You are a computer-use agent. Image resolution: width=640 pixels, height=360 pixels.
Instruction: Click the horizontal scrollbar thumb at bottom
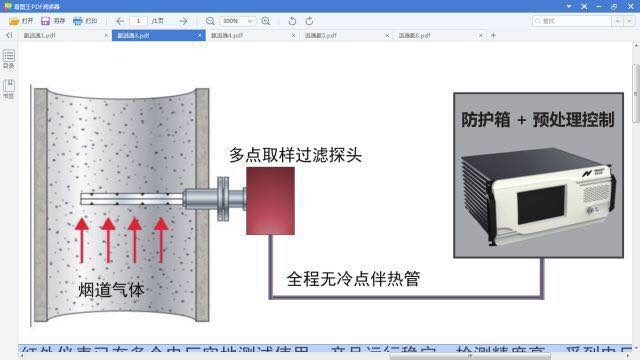469,356
